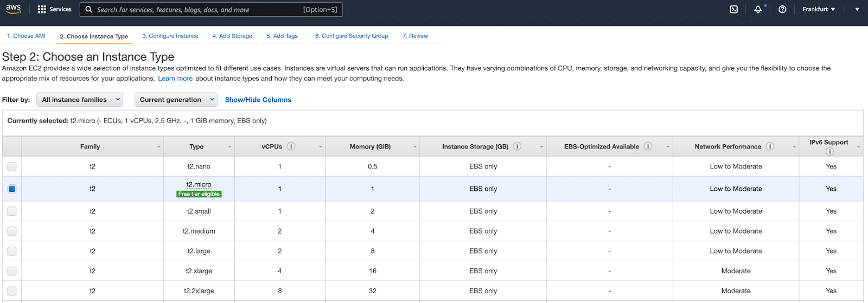Click the t2.medium type link
Viewport: 868px width, 303px height.
tap(199, 231)
